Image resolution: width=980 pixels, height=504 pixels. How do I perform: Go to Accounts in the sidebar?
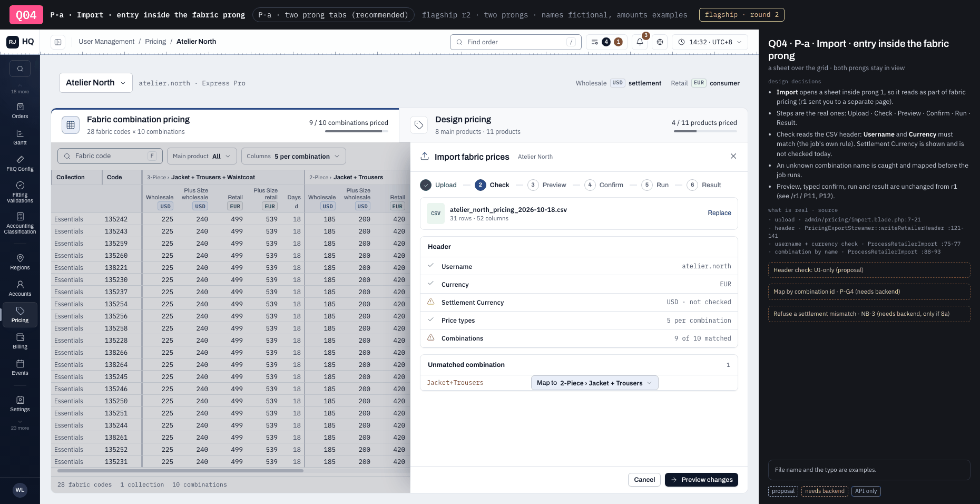click(x=20, y=288)
